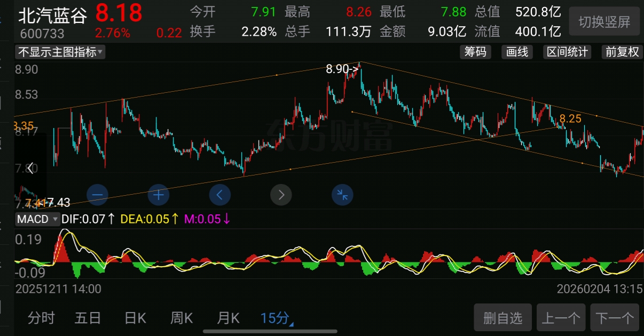Viewport: 644px width, 336px height.
Task: Go to next stock 下一个
Action: coord(615,318)
